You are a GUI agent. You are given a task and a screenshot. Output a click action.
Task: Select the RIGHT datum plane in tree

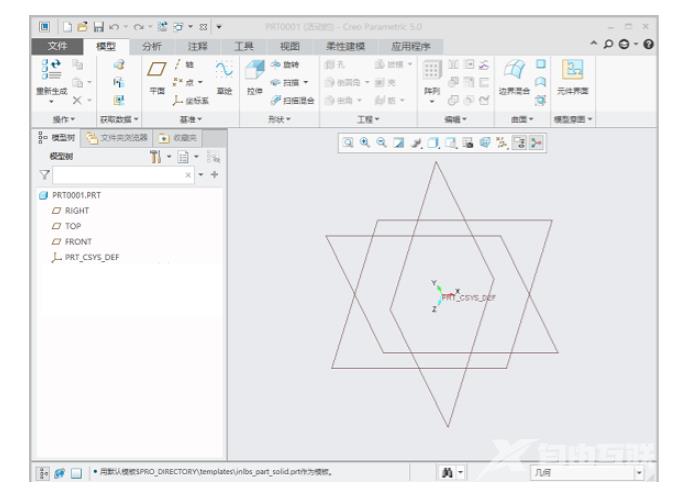click(x=70, y=211)
